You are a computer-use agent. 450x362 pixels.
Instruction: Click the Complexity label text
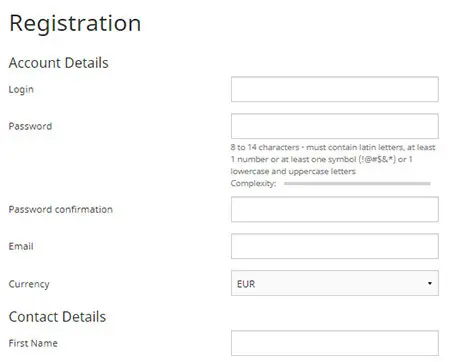click(x=253, y=183)
